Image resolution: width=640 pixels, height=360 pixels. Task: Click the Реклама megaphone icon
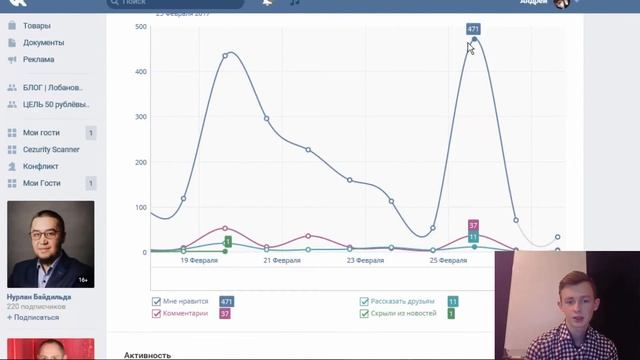(12, 60)
